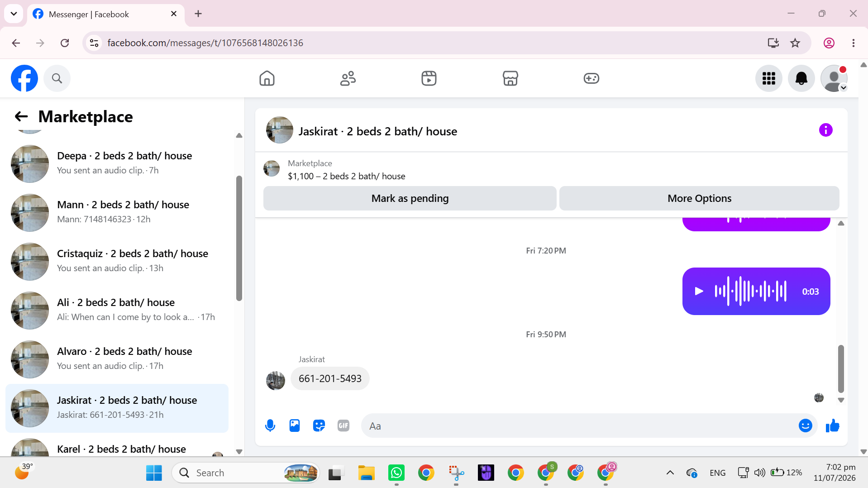The width and height of the screenshot is (868, 488).
Task: Click the address bar URL
Action: (205, 43)
